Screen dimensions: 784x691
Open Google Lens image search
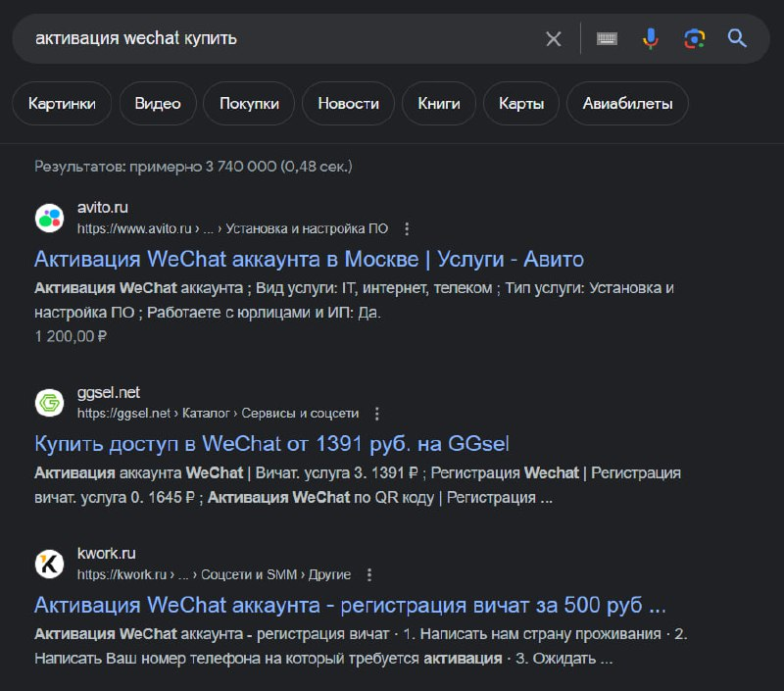pyautogui.click(x=695, y=38)
